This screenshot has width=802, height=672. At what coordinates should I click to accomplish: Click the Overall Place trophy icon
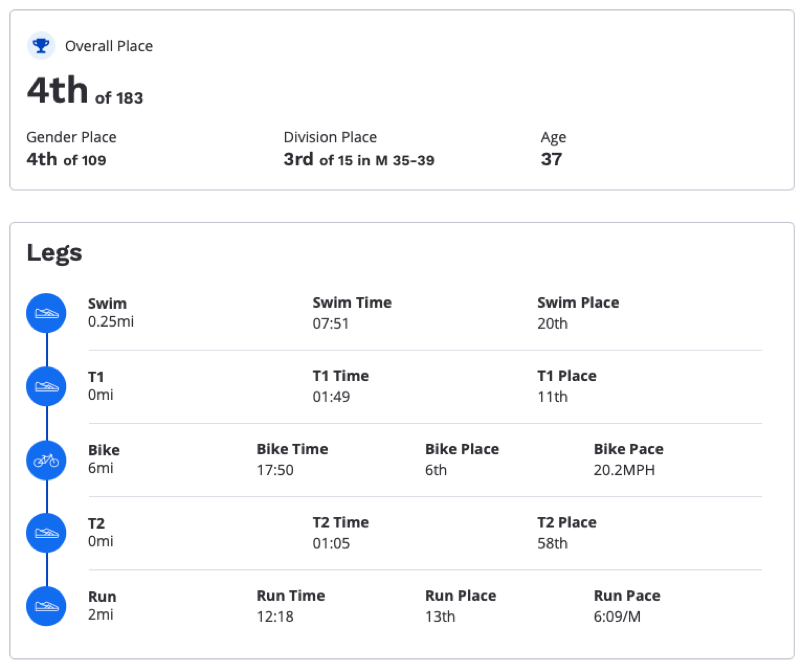(41, 46)
